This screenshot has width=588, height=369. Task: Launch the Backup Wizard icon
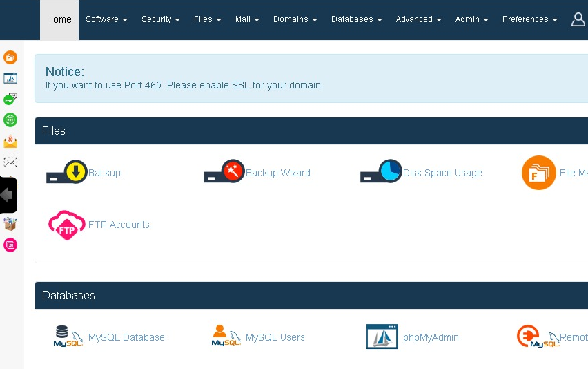[224, 172]
